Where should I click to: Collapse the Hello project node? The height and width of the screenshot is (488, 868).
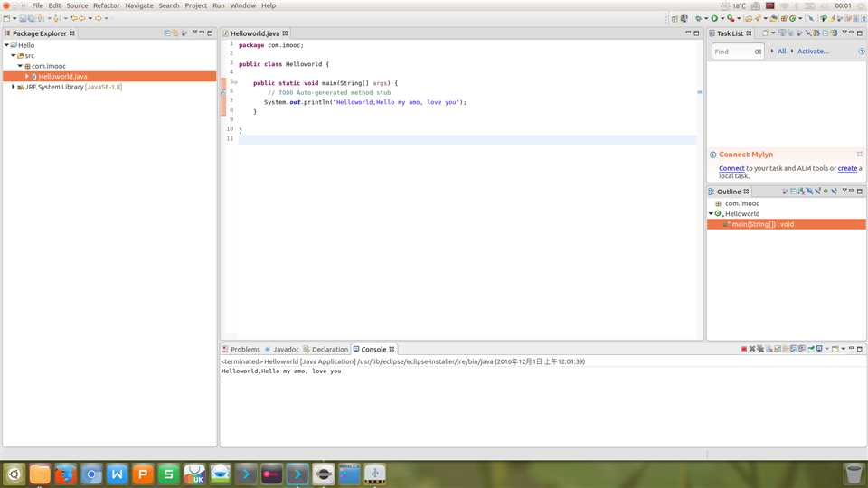coord(6,45)
